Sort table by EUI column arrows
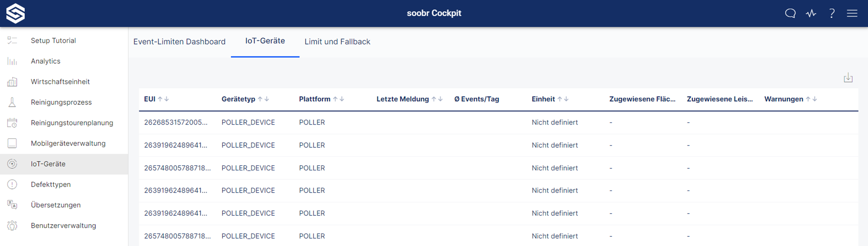868x246 pixels. pyautogui.click(x=163, y=99)
